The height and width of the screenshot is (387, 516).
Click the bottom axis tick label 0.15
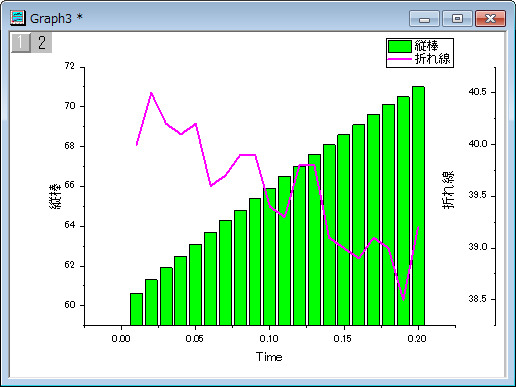343,339
